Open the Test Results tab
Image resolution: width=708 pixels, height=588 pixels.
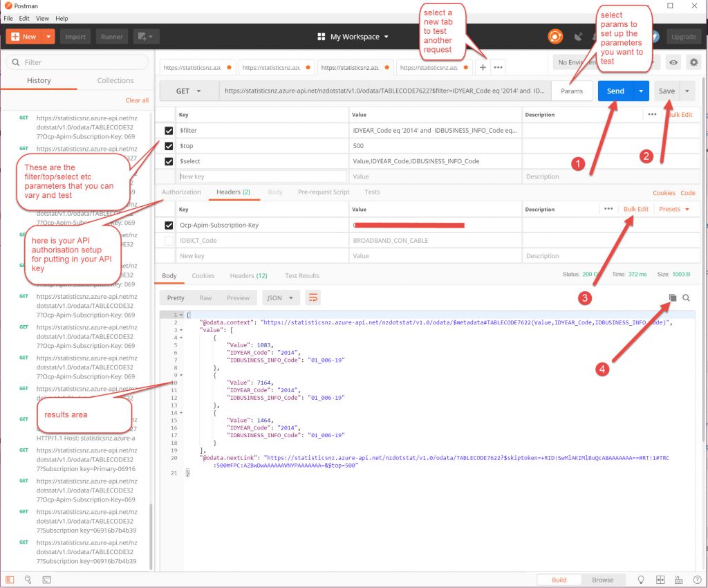[x=301, y=275]
